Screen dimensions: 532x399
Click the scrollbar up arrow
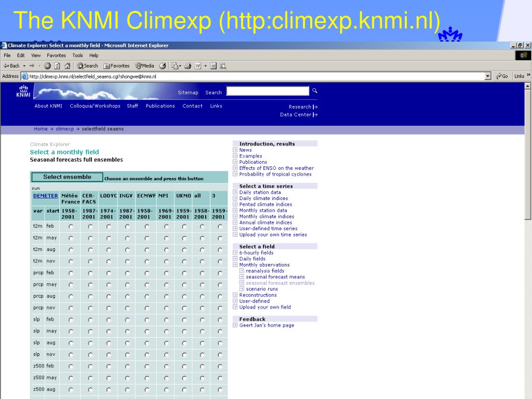coord(528,87)
